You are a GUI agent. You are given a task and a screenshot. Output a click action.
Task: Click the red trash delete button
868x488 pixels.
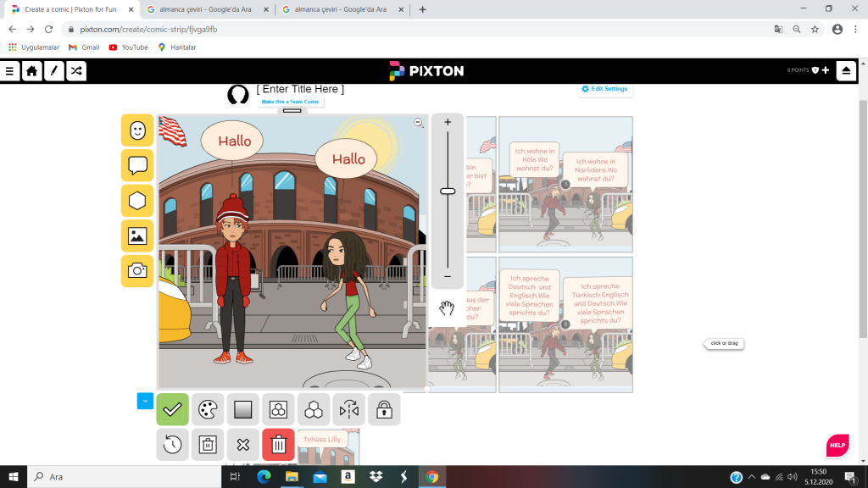pyautogui.click(x=278, y=445)
